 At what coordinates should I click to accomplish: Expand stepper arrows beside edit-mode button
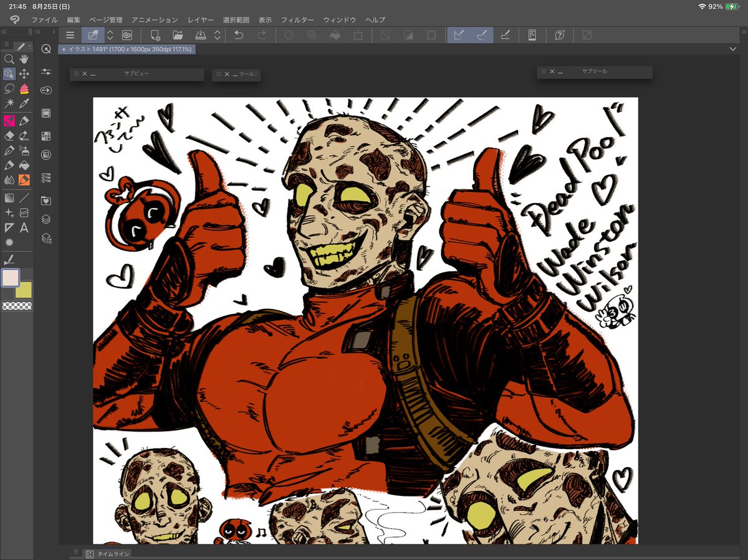(x=110, y=35)
